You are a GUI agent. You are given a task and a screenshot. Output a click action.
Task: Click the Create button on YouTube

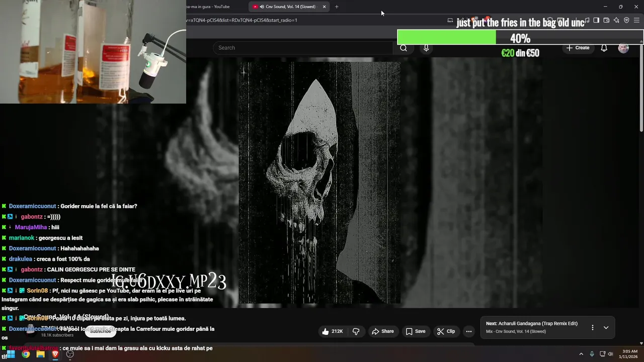(578, 48)
